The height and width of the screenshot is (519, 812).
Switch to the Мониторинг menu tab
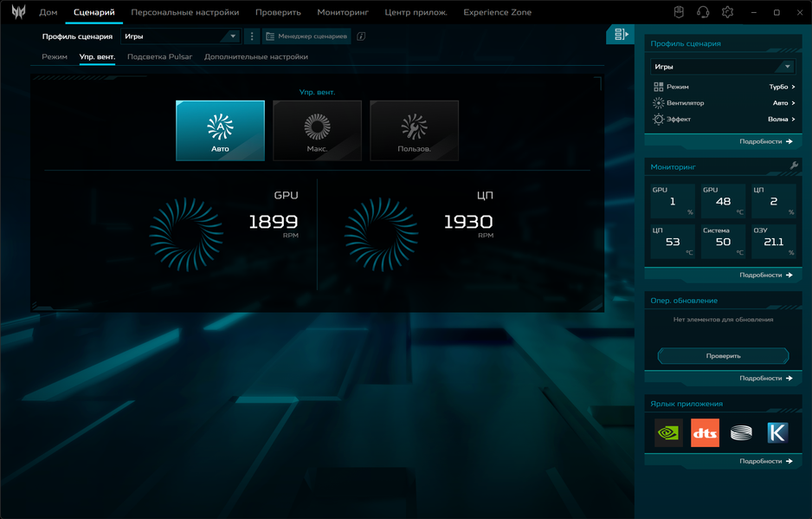[343, 12]
